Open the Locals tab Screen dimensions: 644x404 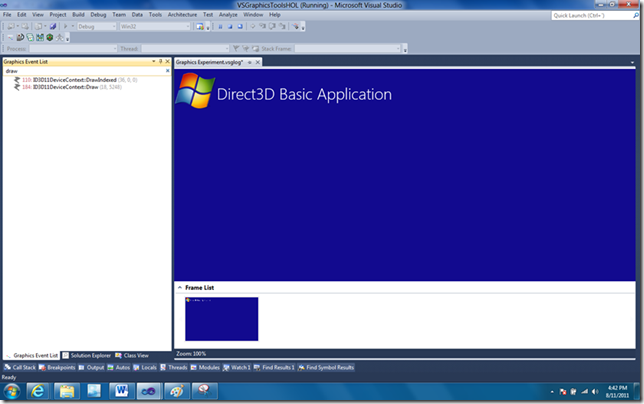pyautogui.click(x=145, y=367)
